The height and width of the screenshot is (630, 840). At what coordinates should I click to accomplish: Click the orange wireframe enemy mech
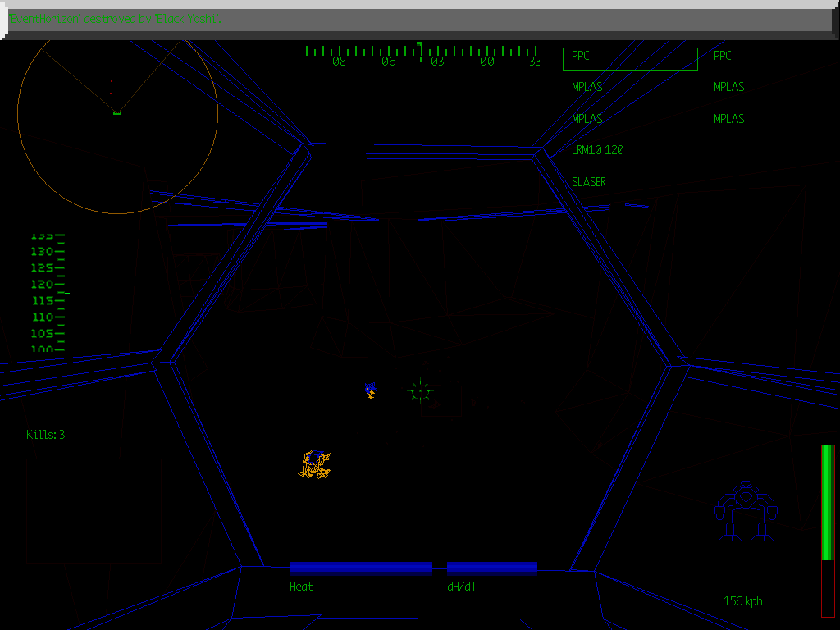[x=316, y=465]
